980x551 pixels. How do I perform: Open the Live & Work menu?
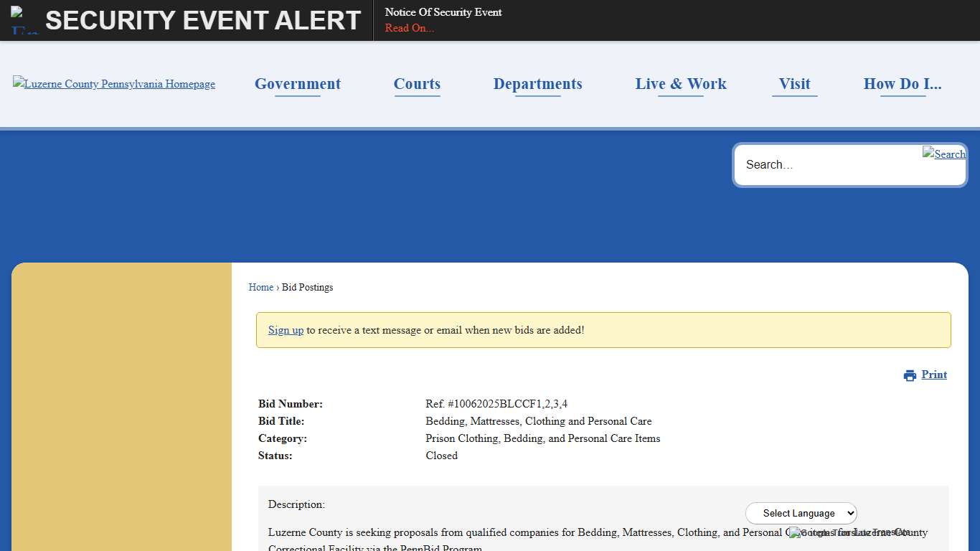(x=680, y=84)
